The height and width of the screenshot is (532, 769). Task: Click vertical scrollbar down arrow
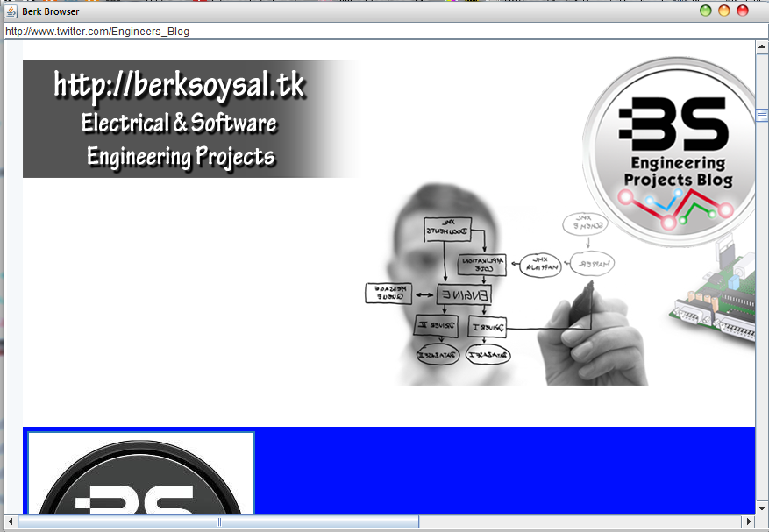761,508
